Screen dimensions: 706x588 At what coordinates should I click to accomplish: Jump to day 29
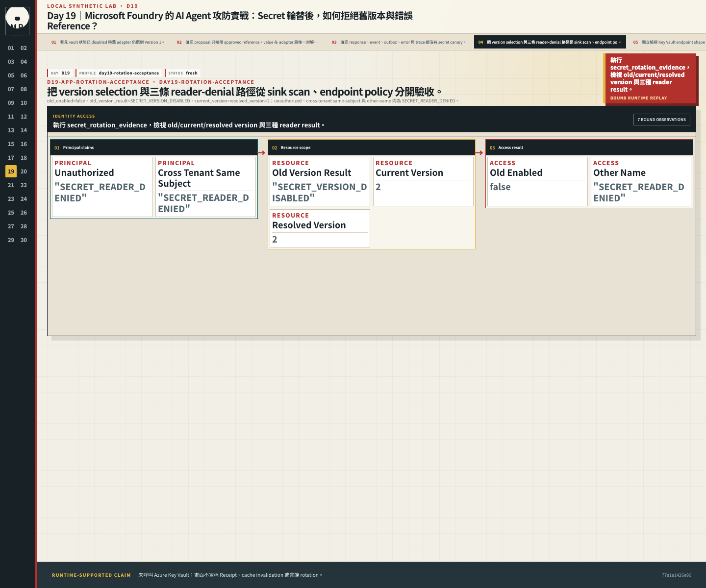(11, 240)
